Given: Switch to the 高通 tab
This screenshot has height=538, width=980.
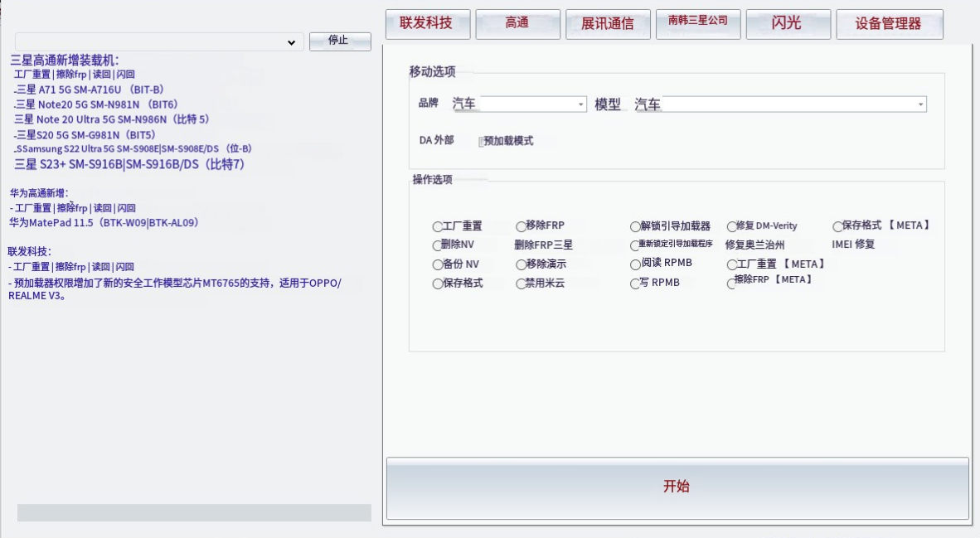Looking at the screenshot, I should 517,24.
